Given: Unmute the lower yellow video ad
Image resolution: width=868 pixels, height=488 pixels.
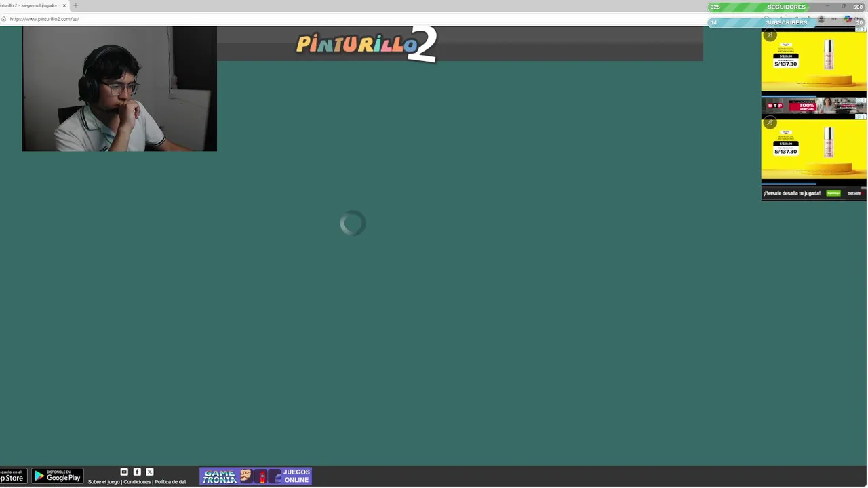Looking at the screenshot, I should [x=769, y=123].
